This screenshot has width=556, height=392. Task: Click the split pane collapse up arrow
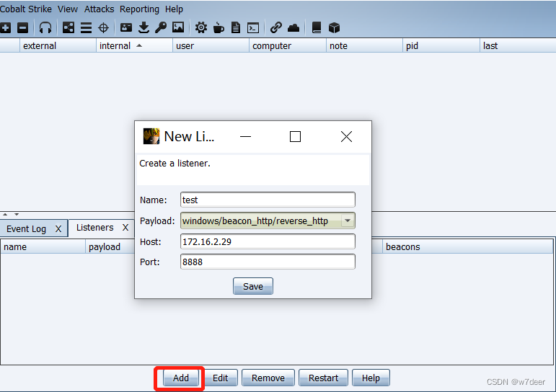5,215
